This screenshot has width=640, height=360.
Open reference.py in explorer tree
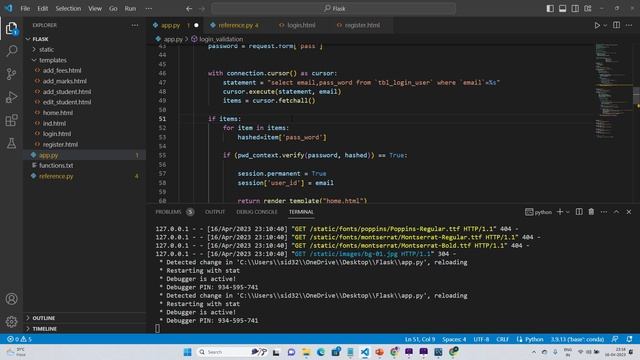pos(56,176)
